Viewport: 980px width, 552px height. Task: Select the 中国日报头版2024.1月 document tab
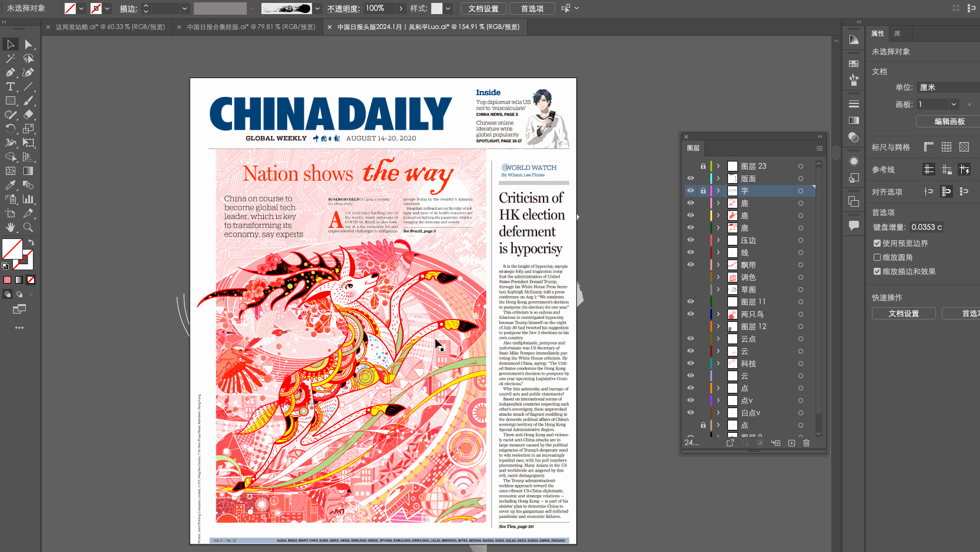[x=428, y=27]
